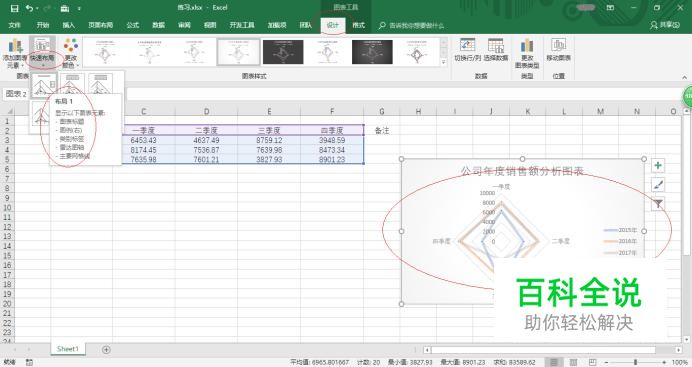
Task: Select row 10 header
Action: [7, 207]
